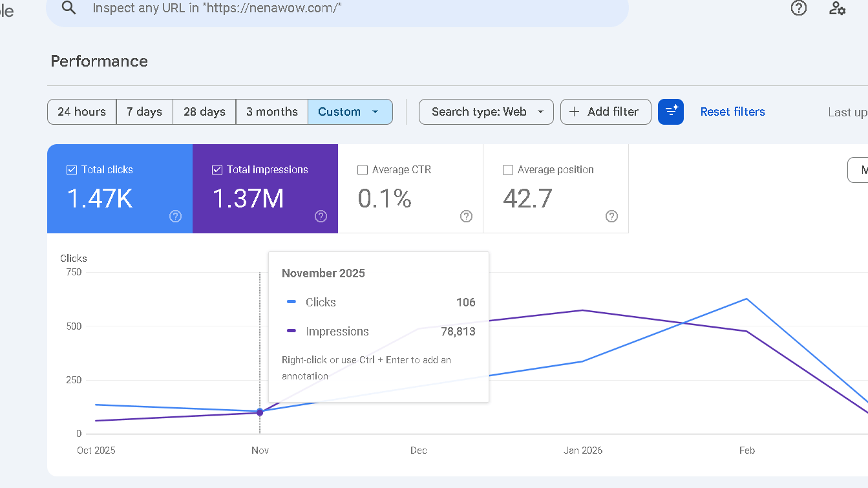Uncheck the Total impressions checkbox
The width and height of the screenshot is (868, 488).
217,169
